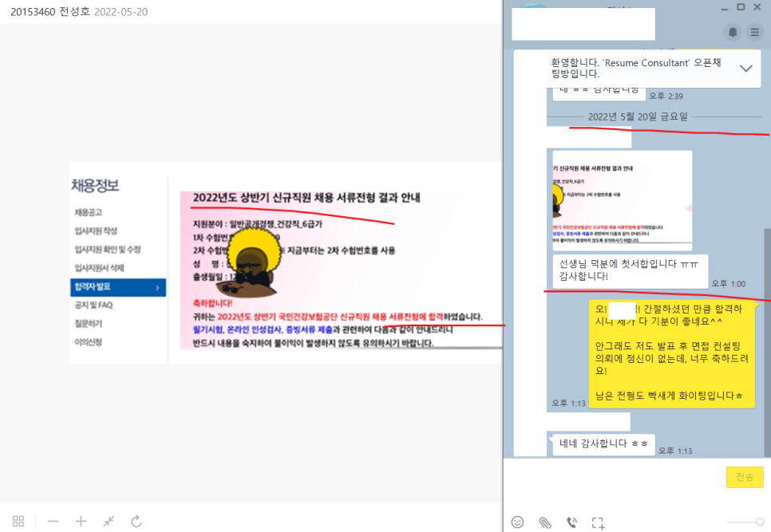Select the highlighted 합격자 발표 menu item
The image size is (771, 532).
pyautogui.click(x=118, y=287)
